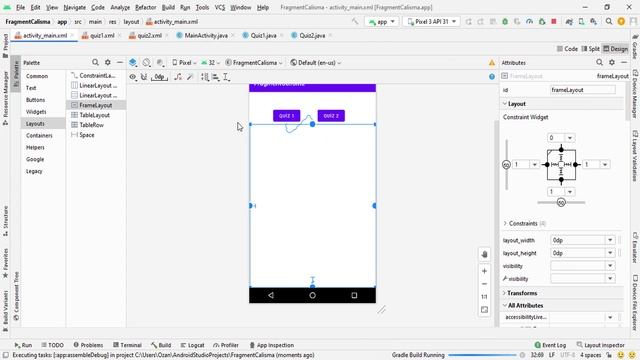Clear all constraints icon
Viewport: 640px width, 360px height.
178,77
